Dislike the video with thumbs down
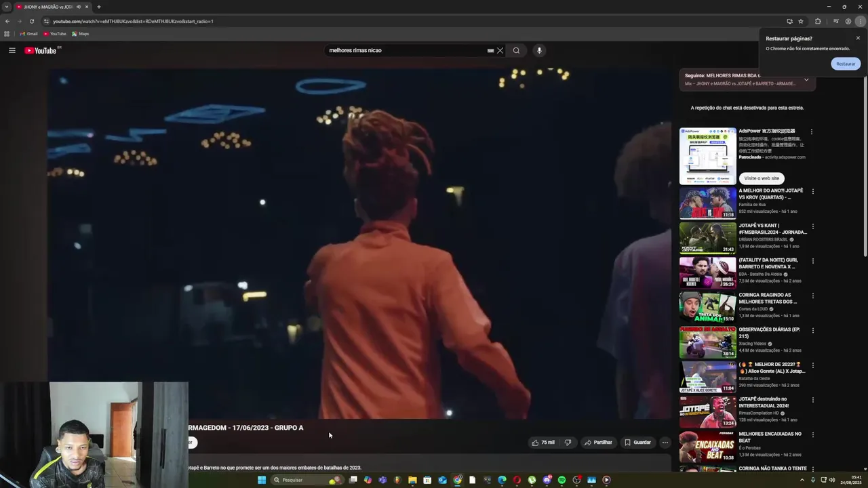Viewport: 868px width, 488px height. coord(568,443)
